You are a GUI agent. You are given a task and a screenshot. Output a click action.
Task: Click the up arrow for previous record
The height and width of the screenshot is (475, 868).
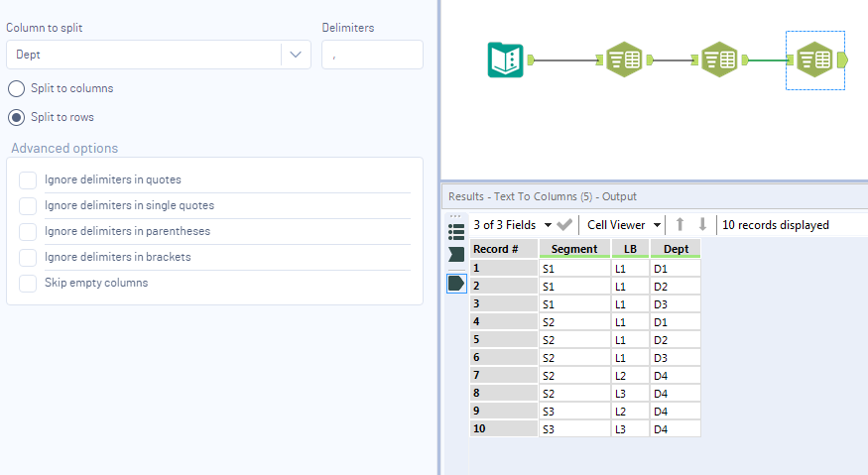[680, 225]
